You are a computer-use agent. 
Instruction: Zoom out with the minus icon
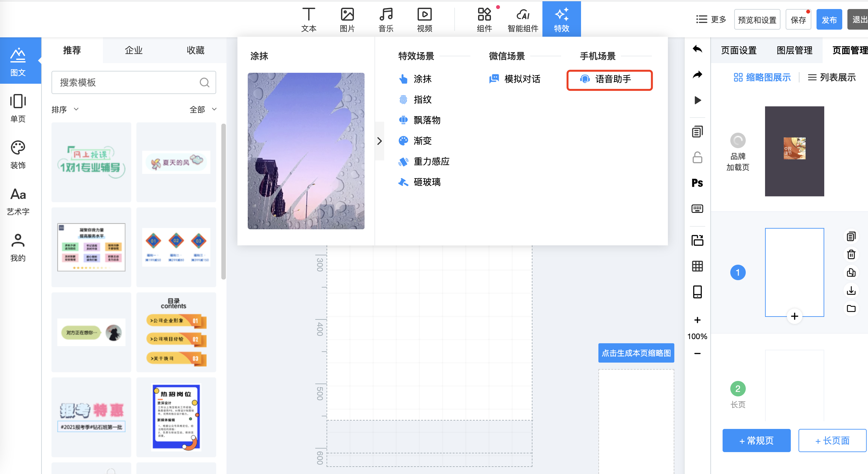click(697, 353)
